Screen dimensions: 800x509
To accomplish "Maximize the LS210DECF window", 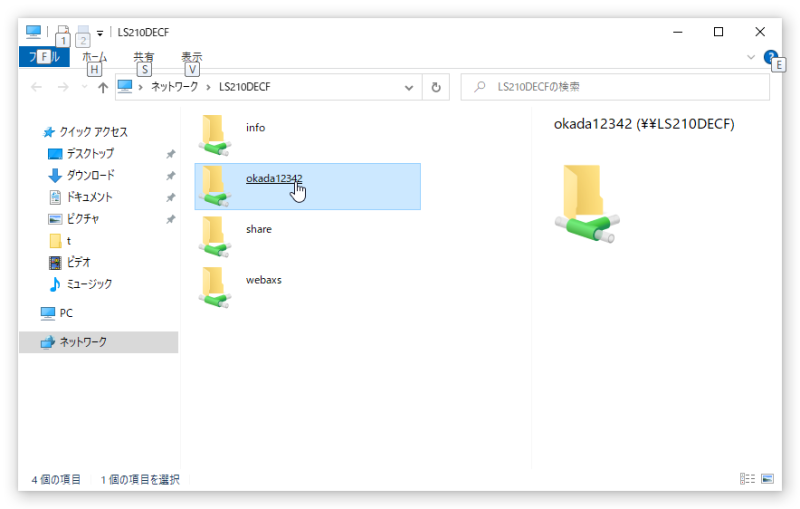I will (x=718, y=32).
